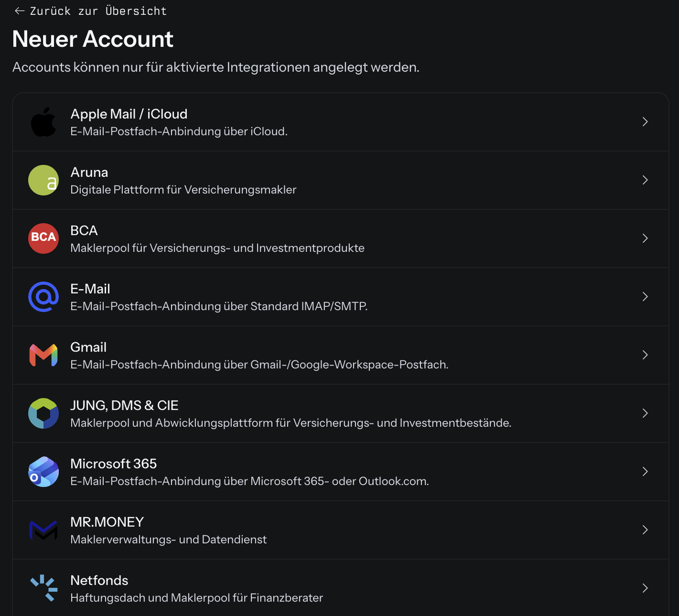Open chevron on the MR.MONEY row
Image resolution: width=679 pixels, height=616 pixels.
645,529
